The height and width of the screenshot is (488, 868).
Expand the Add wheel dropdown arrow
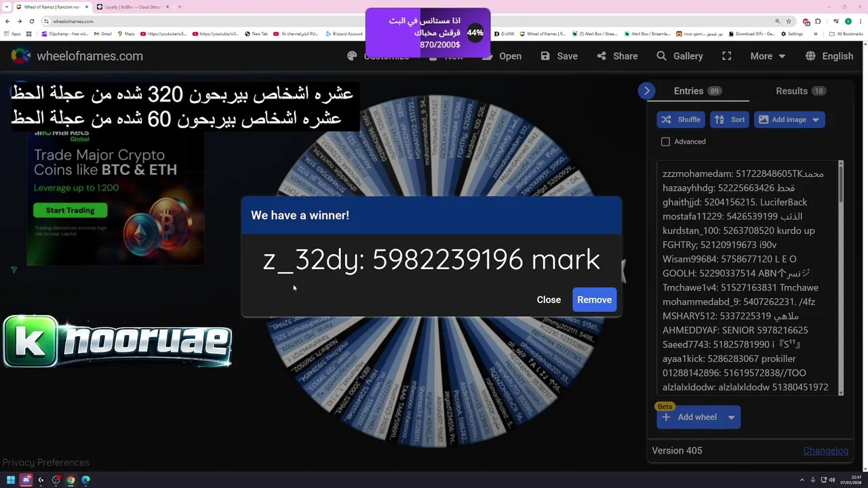[731, 417]
